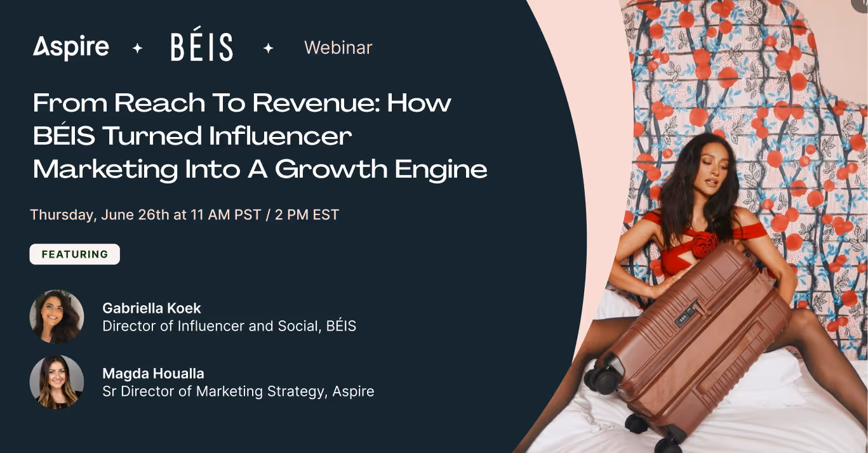Click Gabriella Koek's profile photo
Screen dimensions: 868x453
(57, 317)
